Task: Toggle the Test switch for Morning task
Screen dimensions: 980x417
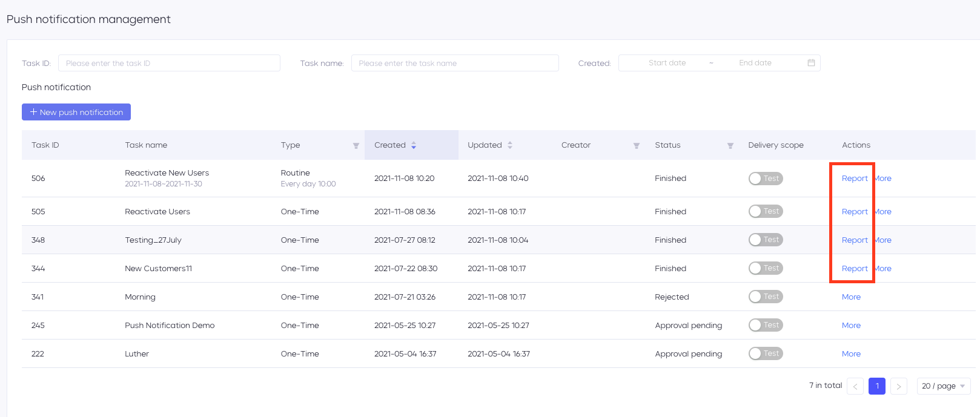Action: 766,297
